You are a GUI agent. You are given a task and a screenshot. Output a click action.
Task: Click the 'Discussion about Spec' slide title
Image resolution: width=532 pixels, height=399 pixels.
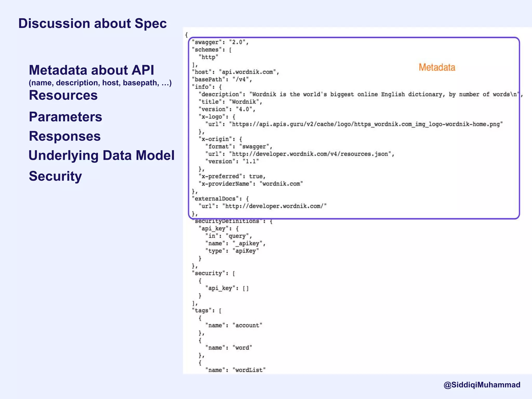[x=92, y=23]
